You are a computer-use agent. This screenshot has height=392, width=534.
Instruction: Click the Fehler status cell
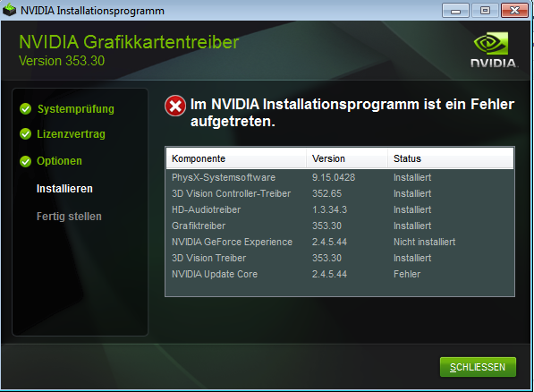point(407,274)
